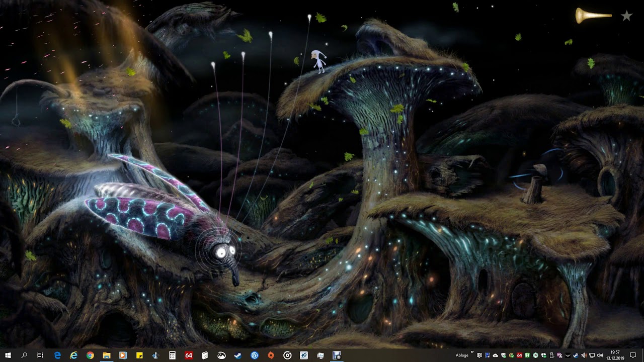Image resolution: width=644 pixels, height=362 pixels.
Task: Click the OneNote tray icon
Action: coord(559,355)
